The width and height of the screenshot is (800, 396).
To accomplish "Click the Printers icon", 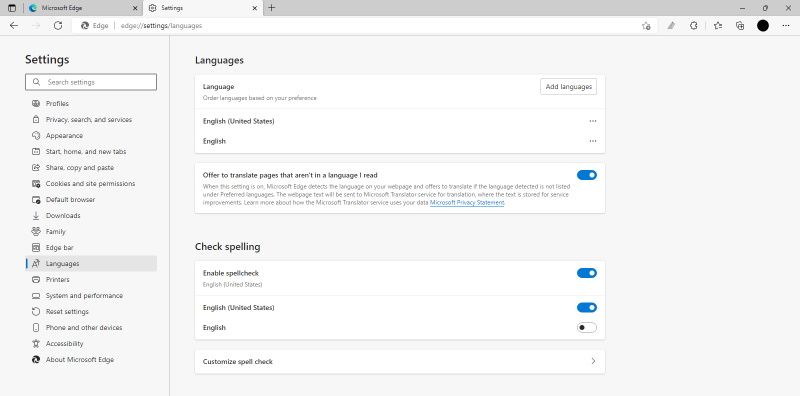I will (x=36, y=280).
